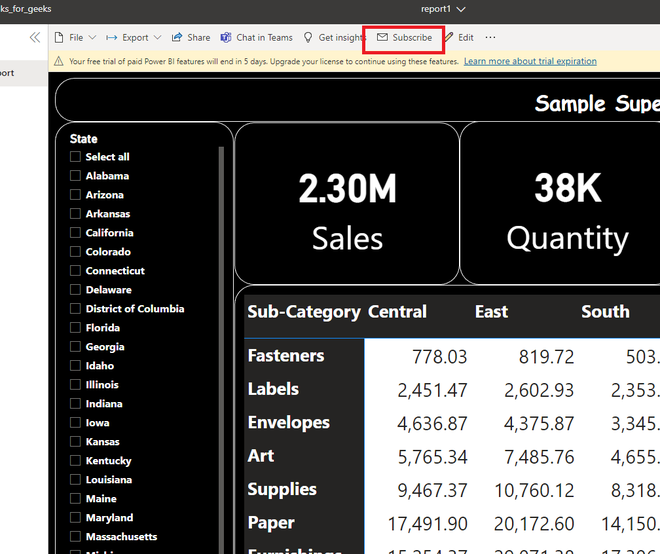This screenshot has width=660, height=554.
Task: Select the Quantity card showing 38K
Action: [567, 212]
